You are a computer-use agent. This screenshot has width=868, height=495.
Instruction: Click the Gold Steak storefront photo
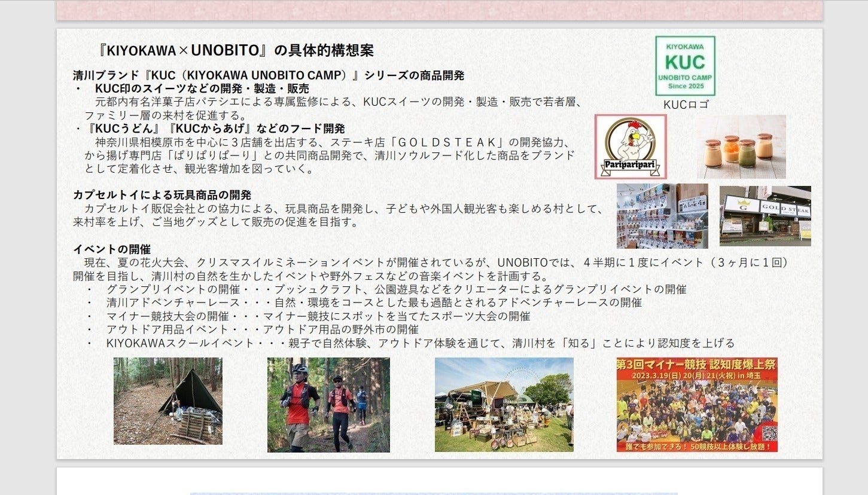765,216
